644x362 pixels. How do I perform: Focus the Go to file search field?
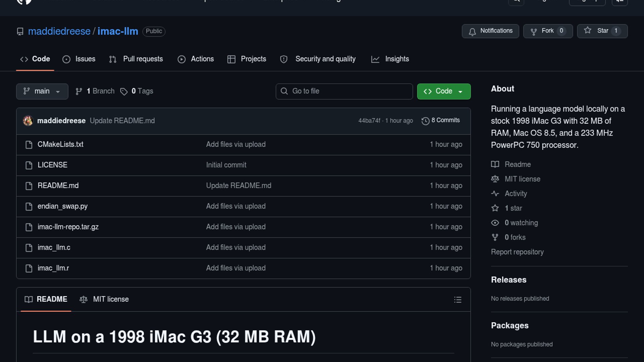pos(344,92)
